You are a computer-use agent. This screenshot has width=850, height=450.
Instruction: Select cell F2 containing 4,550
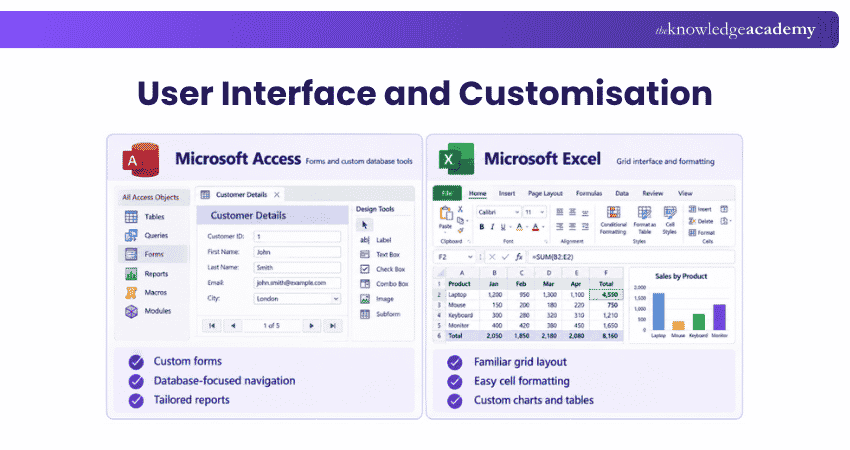pos(606,295)
